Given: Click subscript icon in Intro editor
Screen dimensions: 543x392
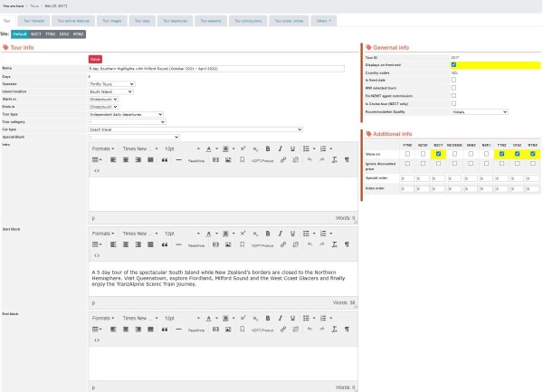Looking at the screenshot, I should [x=255, y=148].
